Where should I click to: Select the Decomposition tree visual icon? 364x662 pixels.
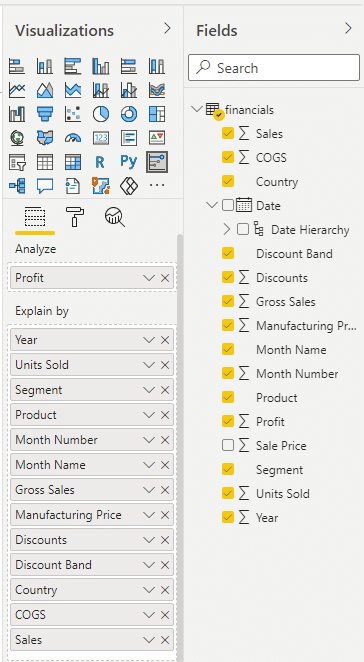(17, 185)
